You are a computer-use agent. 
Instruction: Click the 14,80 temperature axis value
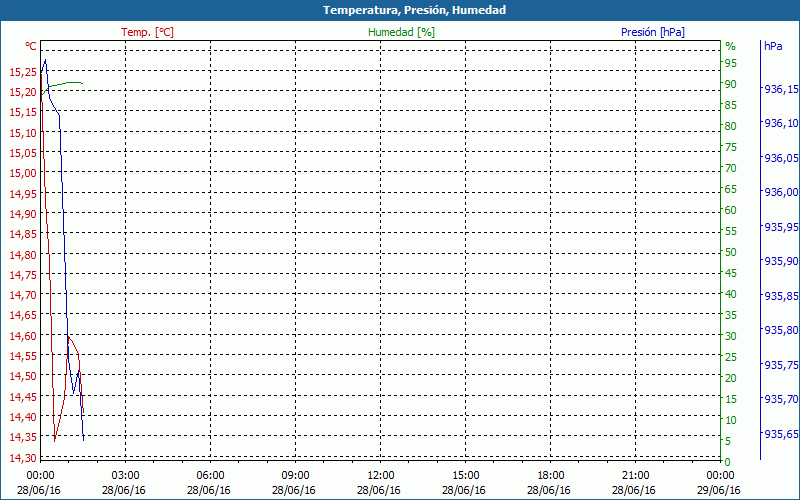[x=23, y=255]
